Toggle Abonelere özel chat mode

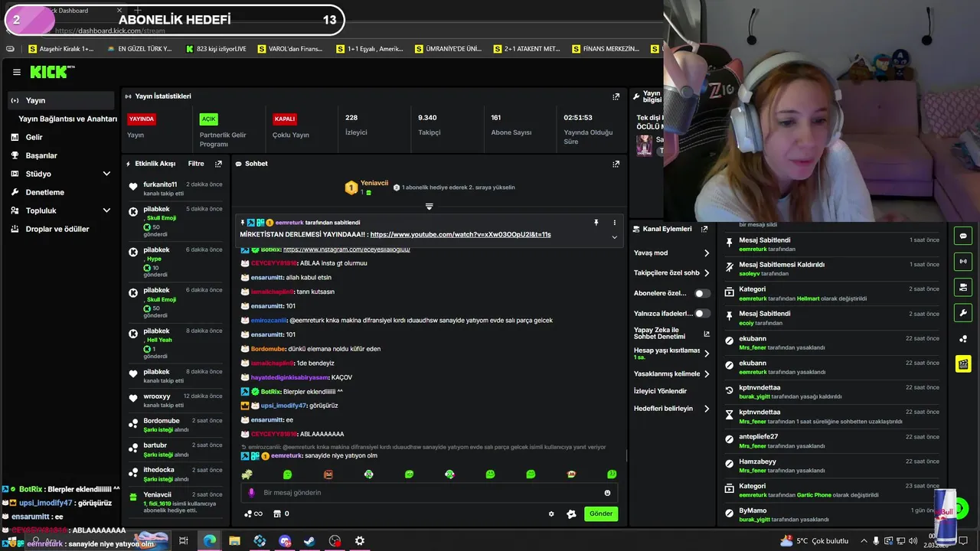point(701,293)
